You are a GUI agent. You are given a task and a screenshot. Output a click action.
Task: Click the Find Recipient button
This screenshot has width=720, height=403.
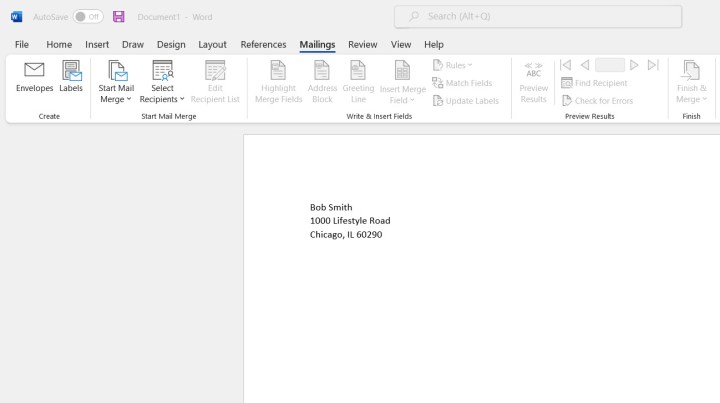pyautogui.click(x=595, y=83)
